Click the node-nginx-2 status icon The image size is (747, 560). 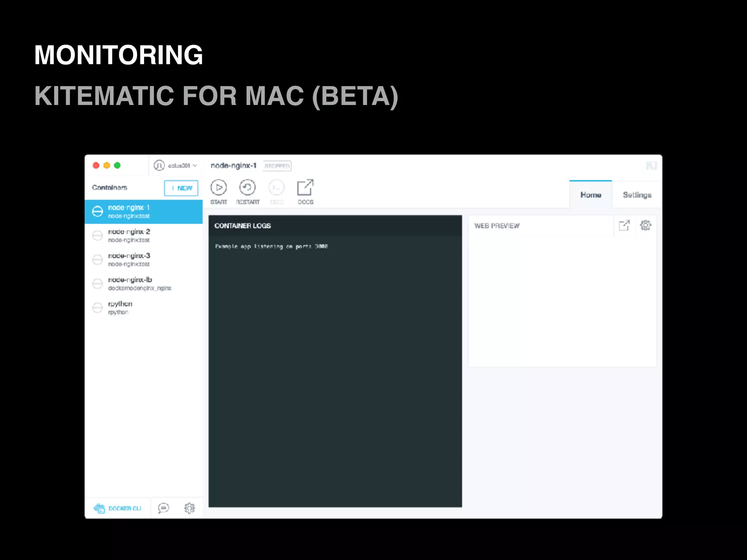[x=97, y=236]
